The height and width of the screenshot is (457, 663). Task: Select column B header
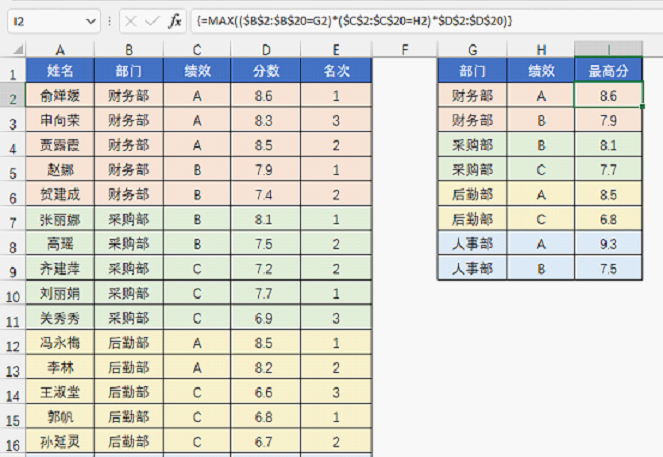(x=129, y=50)
